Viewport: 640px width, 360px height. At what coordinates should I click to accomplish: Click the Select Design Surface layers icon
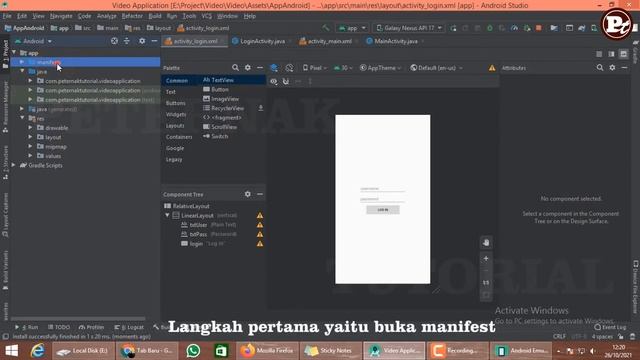[x=274, y=68]
